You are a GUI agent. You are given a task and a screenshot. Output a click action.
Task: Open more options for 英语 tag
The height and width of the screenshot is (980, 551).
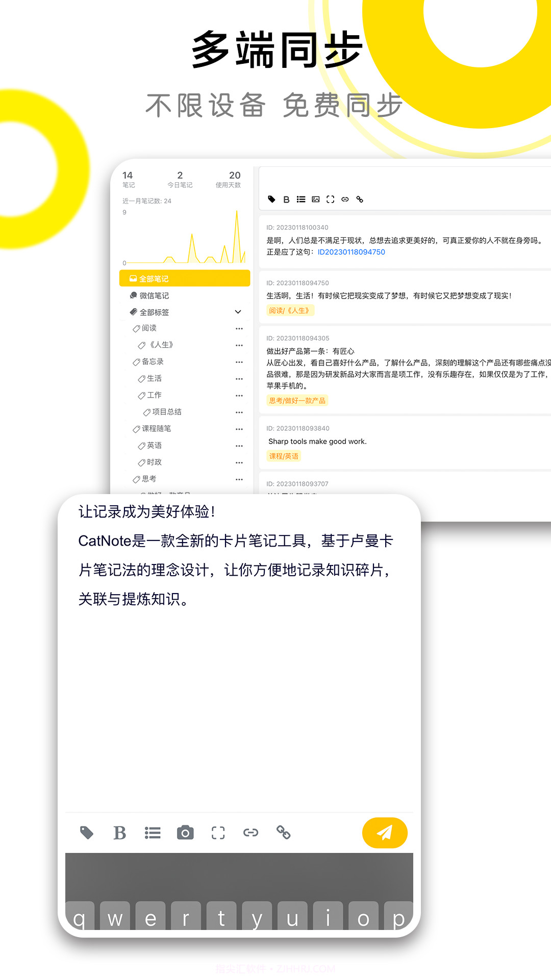239,446
